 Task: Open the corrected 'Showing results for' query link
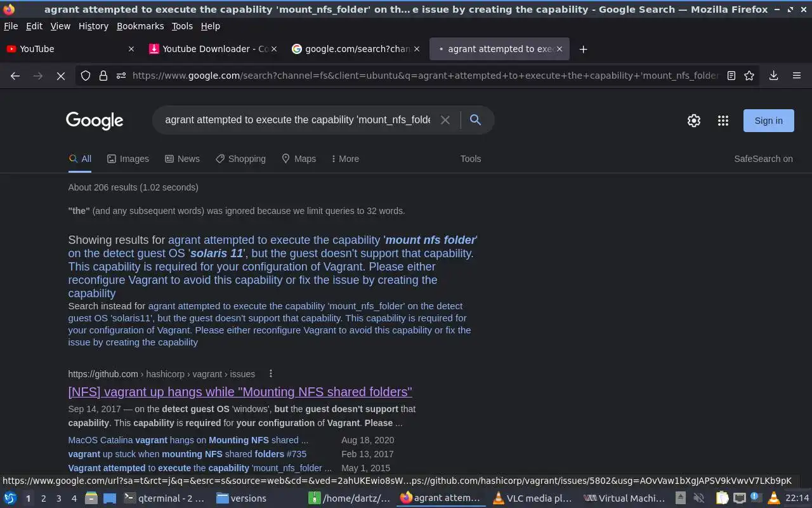(273, 267)
